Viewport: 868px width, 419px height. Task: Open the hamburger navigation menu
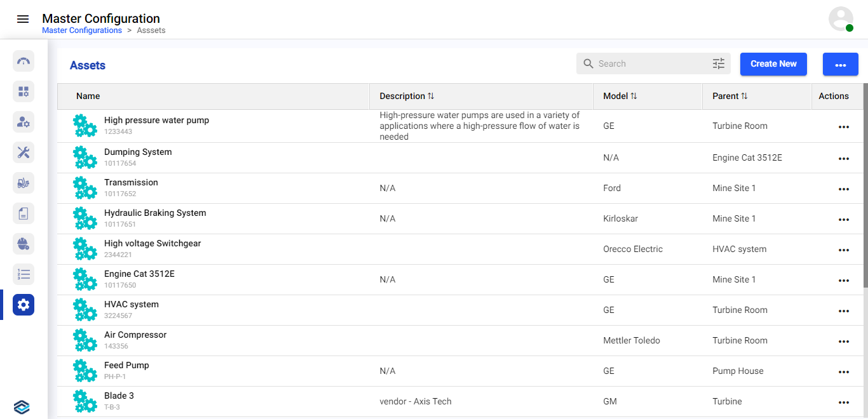point(23,19)
